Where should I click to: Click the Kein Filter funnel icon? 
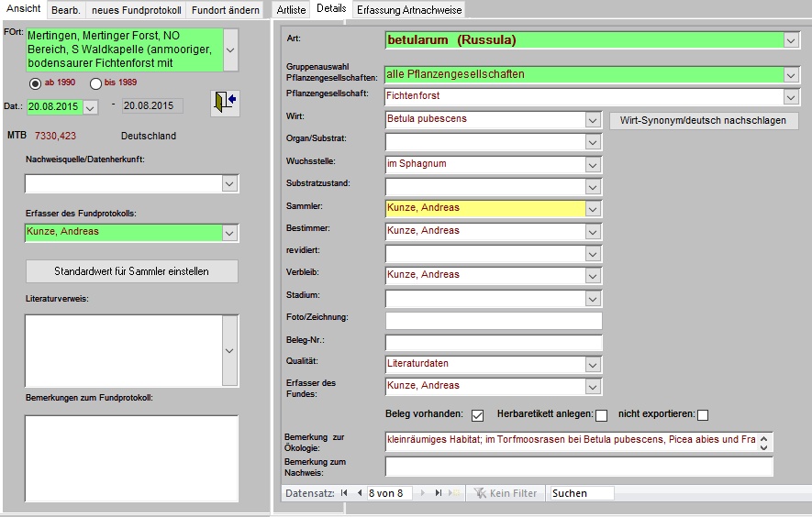tap(479, 493)
